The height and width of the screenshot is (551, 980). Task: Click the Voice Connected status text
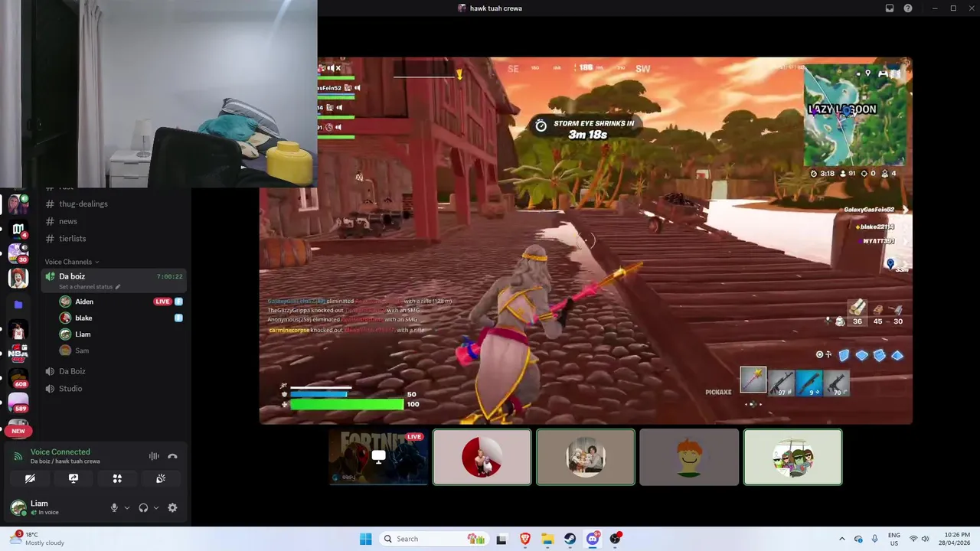click(60, 452)
